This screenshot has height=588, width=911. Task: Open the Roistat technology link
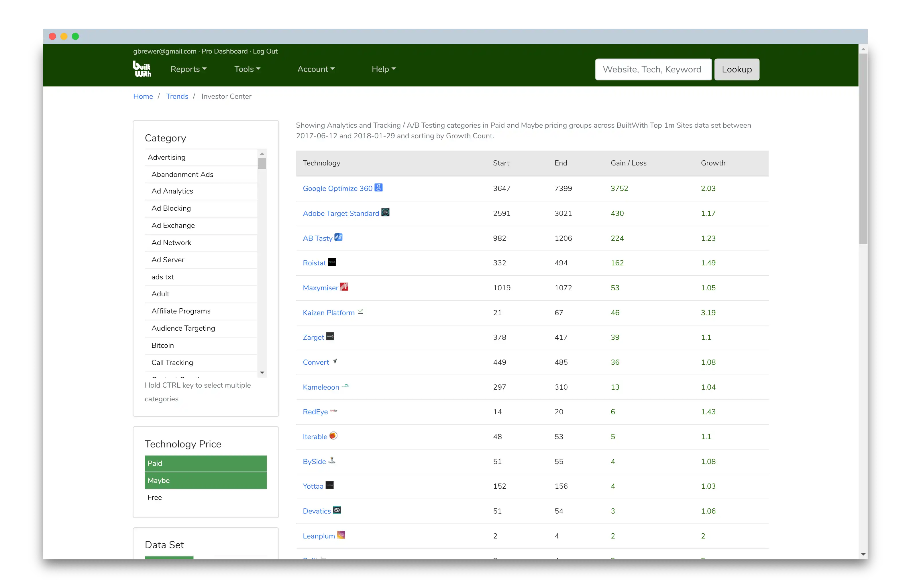click(314, 263)
